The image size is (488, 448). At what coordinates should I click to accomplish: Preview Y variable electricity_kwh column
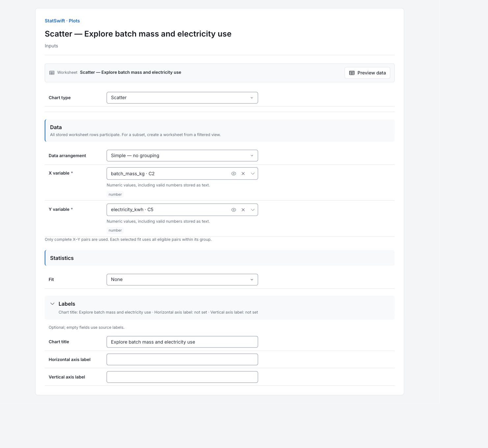coord(234,210)
